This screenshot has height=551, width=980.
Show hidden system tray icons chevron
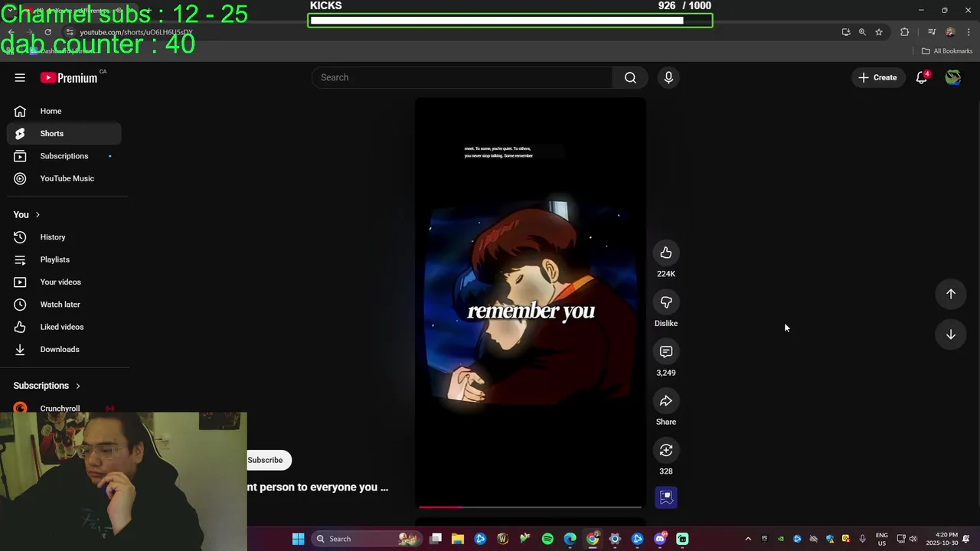tap(748, 539)
